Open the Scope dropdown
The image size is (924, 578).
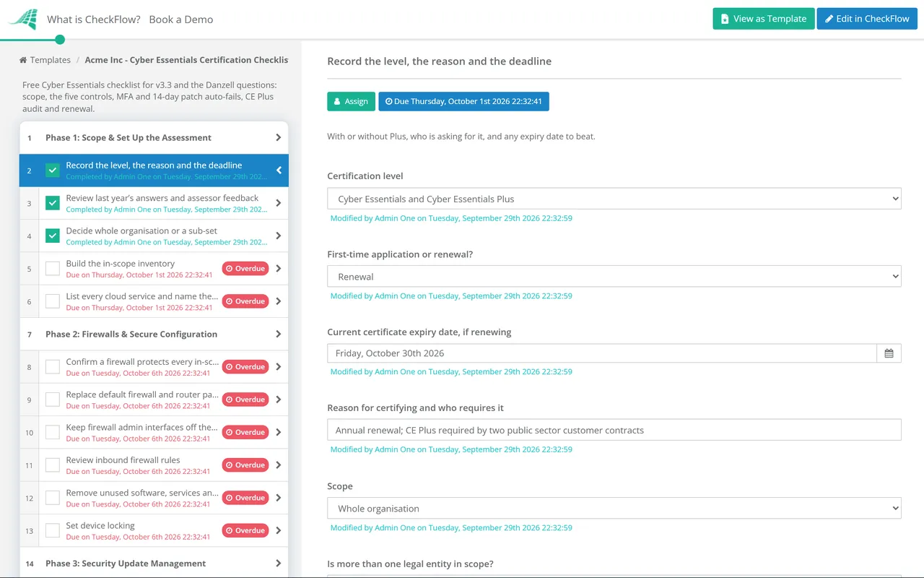(614, 509)
